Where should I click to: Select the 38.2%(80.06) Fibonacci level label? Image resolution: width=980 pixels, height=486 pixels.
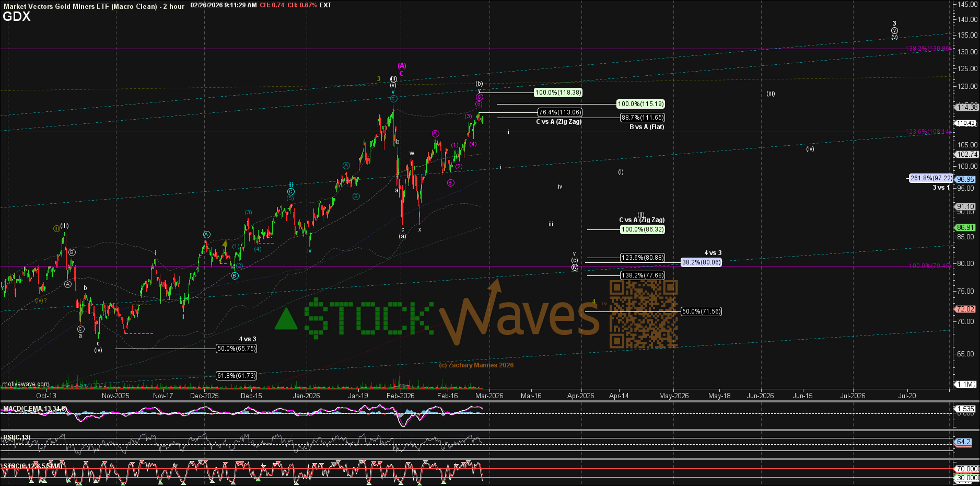coord(701,262)
